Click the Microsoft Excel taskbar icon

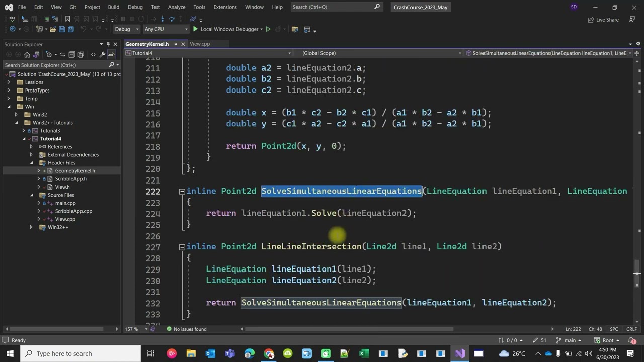364,353
